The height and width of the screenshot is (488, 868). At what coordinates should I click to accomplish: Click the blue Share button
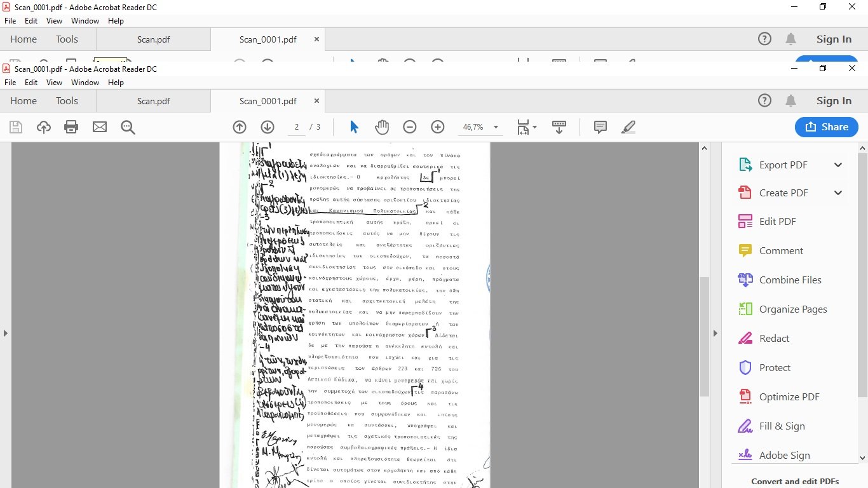826,127
